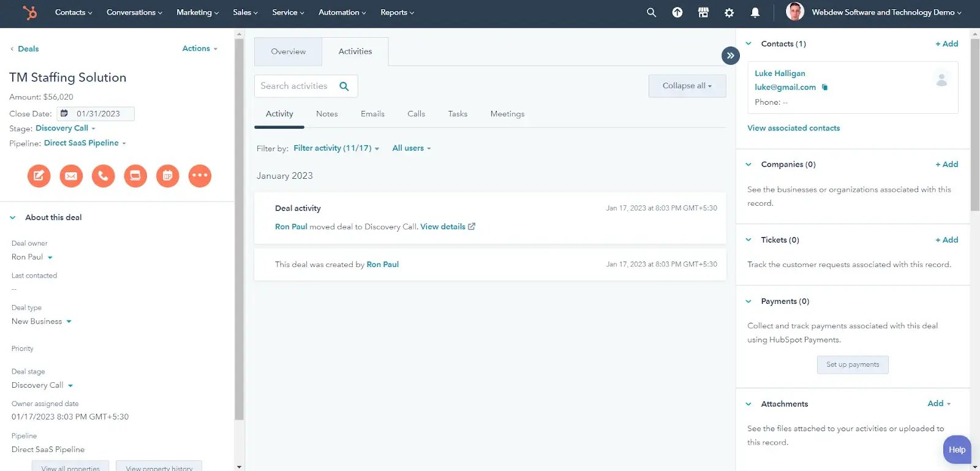
Task: Open the Service navigation menu
Action: coord(288,12)
